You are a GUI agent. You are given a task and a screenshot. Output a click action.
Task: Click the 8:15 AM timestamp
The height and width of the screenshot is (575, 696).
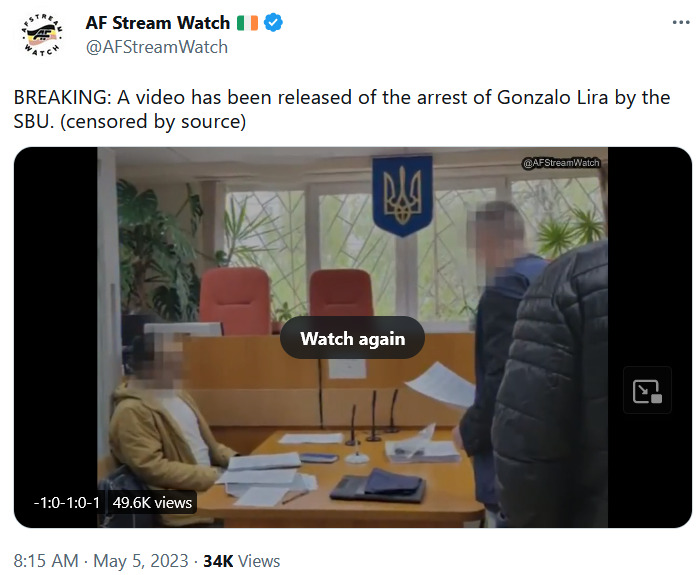46,561
